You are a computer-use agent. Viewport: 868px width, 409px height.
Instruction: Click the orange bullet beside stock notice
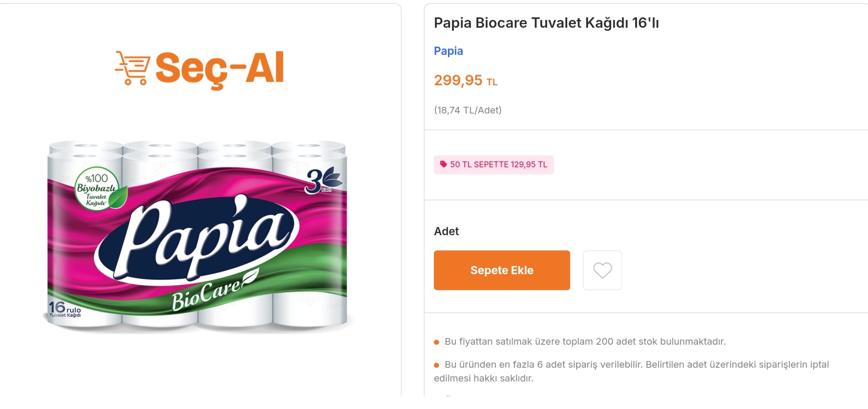click(x=437, y=342)
